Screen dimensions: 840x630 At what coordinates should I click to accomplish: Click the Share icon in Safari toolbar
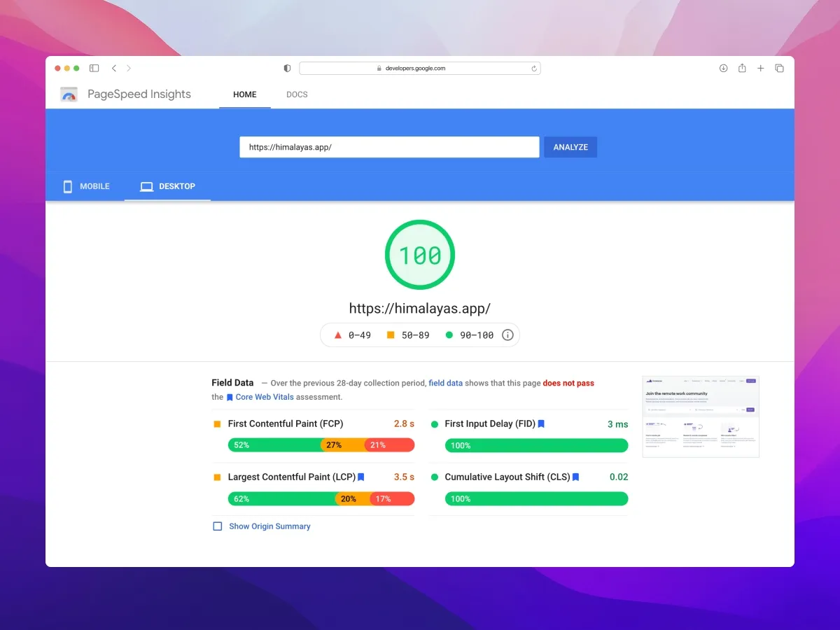(742, 69)
